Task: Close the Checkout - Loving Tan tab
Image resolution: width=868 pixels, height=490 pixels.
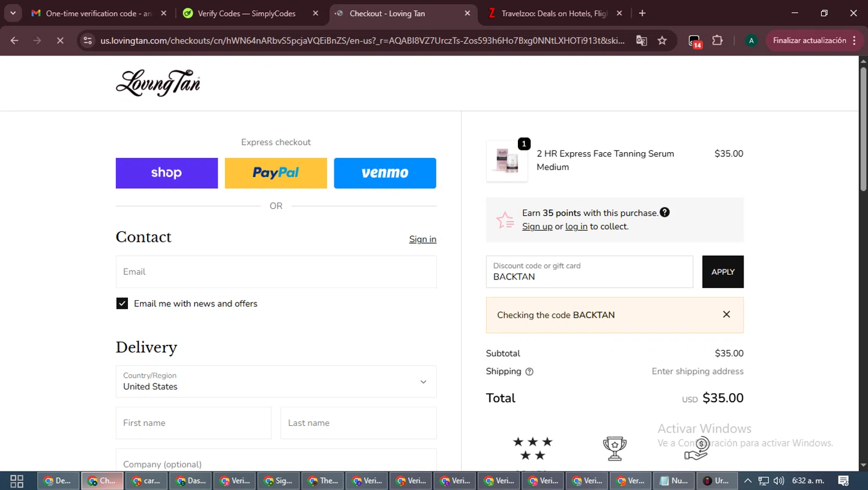Action: pos(468,13)
